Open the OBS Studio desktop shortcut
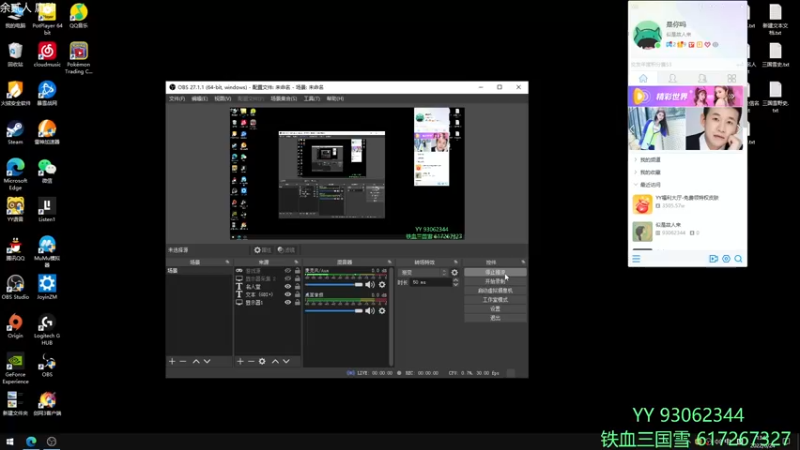 pos(15,287)
